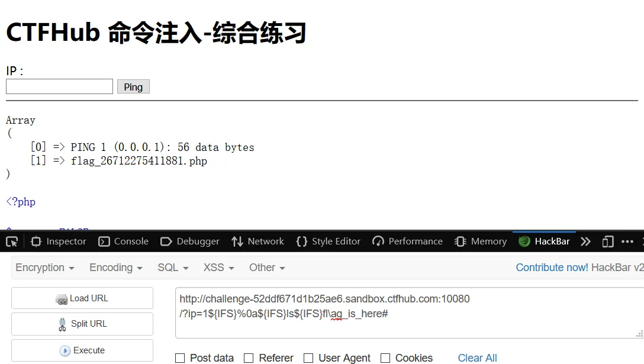The height and width of the screenshot is (364, 644).
Task: Click the Contribute now! link
Action: (x=552, y=268)
